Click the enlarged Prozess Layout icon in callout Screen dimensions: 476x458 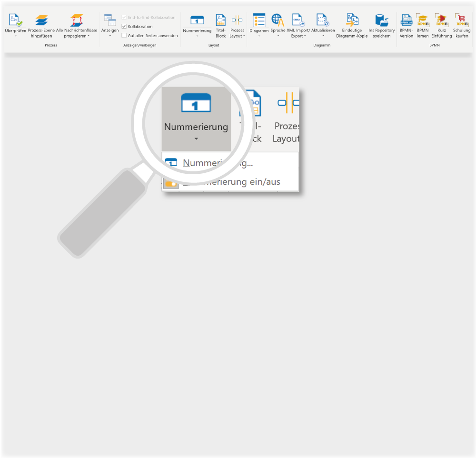coord(288,103)
